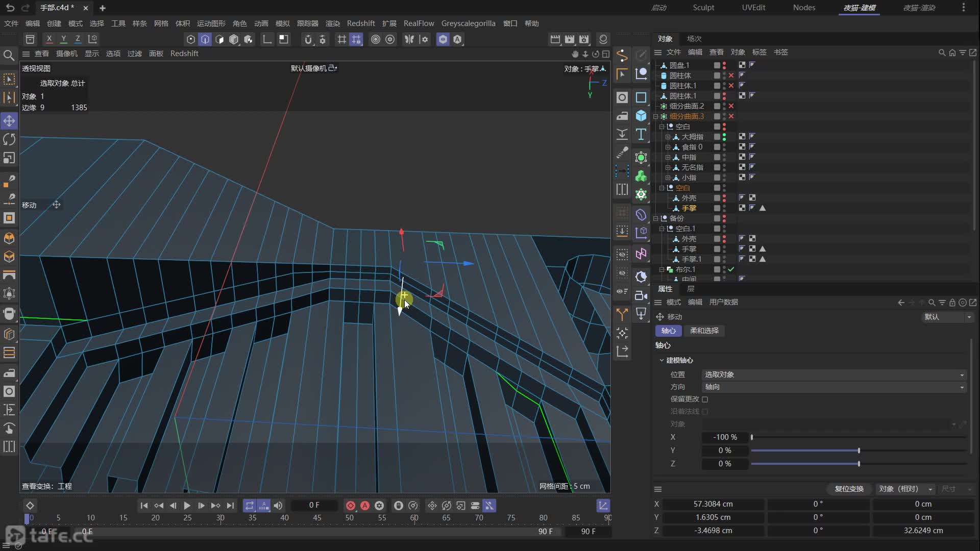Toggle the Z axis lock icon
980x551 pixels.
78,39
